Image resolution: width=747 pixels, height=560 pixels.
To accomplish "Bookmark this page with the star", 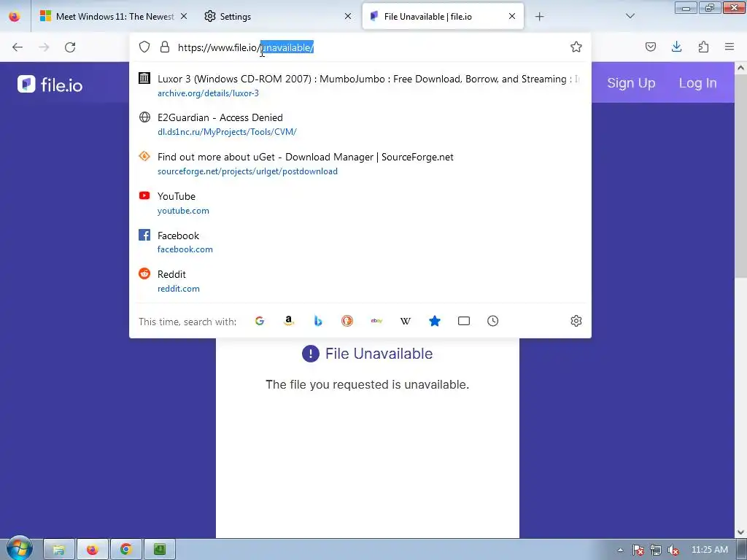I will (576, 47).
